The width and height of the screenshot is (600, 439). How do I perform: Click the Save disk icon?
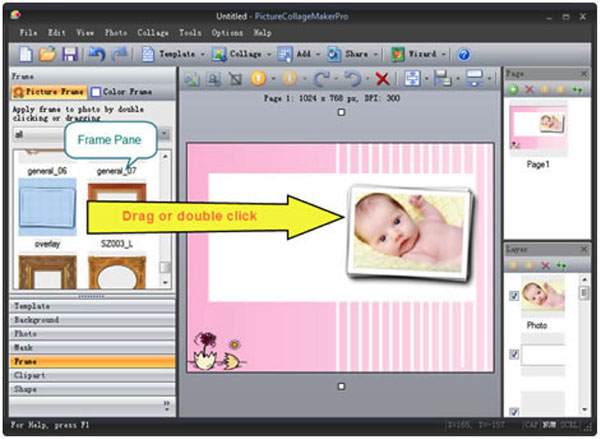coord(70,54)
